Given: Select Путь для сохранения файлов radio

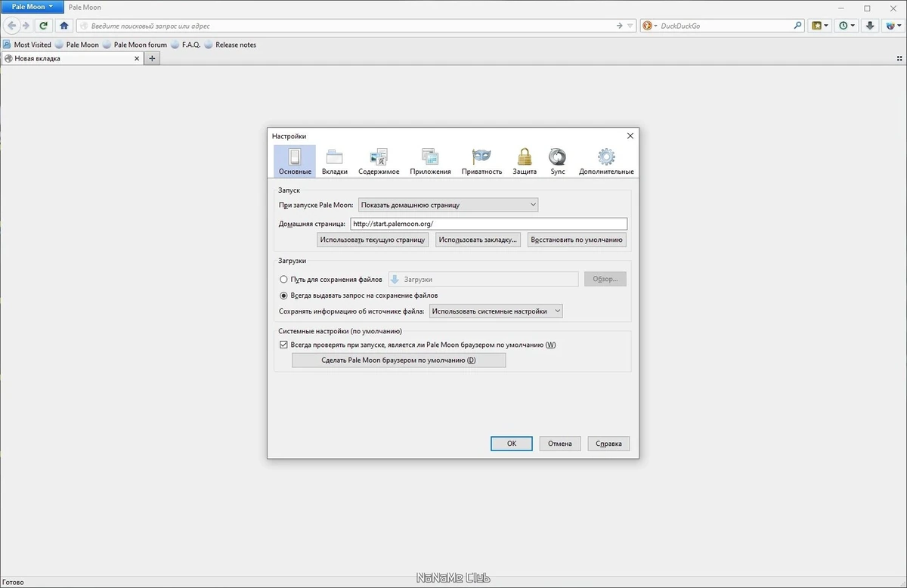Looking at the screenshot, I should (x=283, y=279).
